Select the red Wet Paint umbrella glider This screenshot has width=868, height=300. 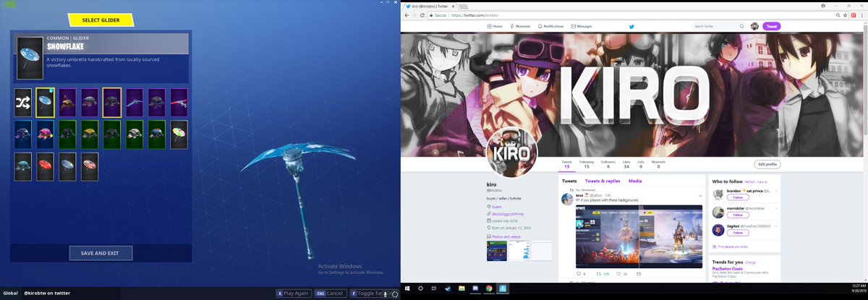(x=46, y=166)
